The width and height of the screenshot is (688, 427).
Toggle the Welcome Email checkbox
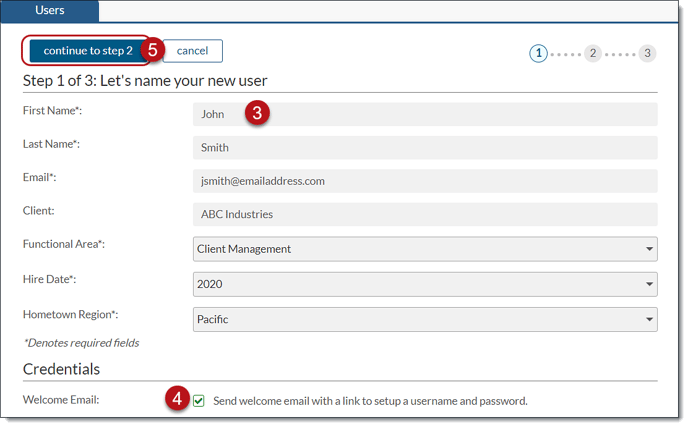[199, 401]
